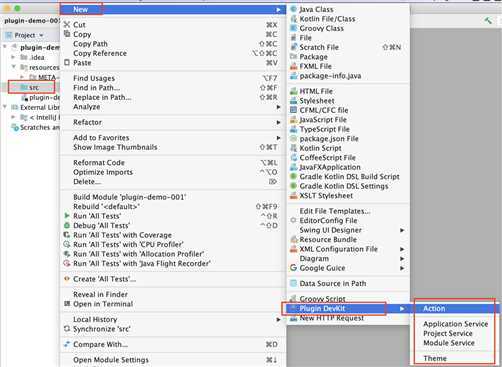Image resolution: width=502 pixels, height=367 pixels.
Task: Expand the .idea folder arrow
Action: [x=13, y=57]
